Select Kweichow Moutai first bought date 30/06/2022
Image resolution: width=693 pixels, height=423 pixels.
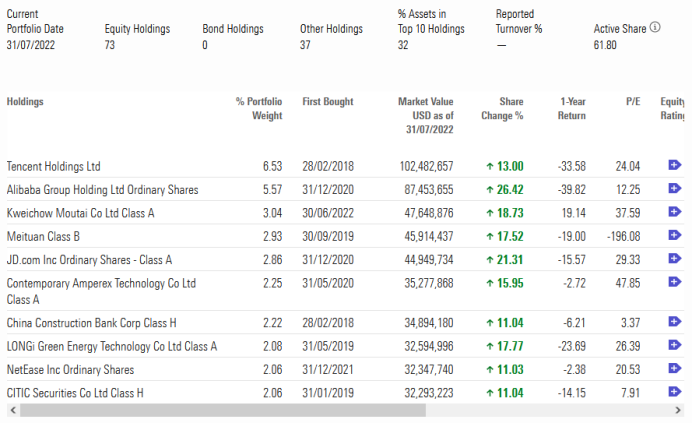(328, 213)
